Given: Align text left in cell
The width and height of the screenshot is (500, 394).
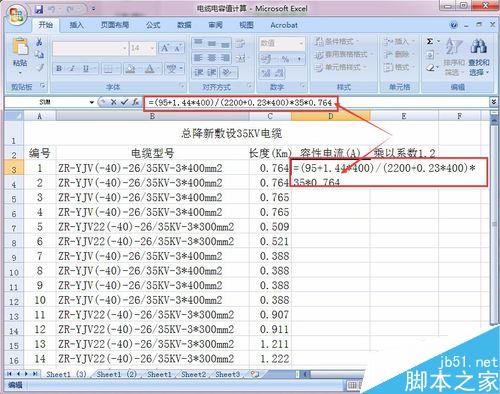Looking at the screenshot, I should (x=198, y=58).
